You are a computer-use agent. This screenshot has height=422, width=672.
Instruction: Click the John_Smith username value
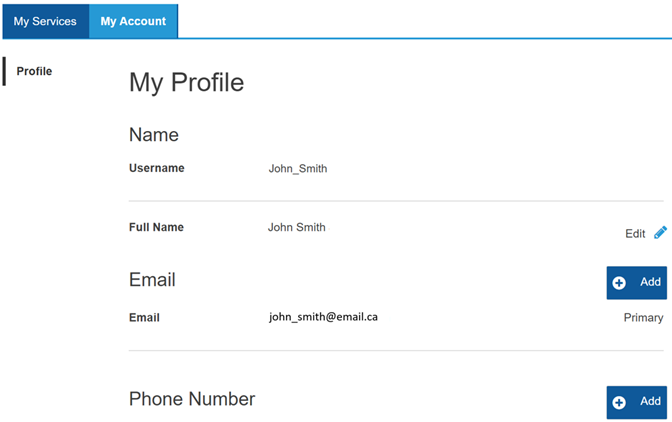point(298,168)
